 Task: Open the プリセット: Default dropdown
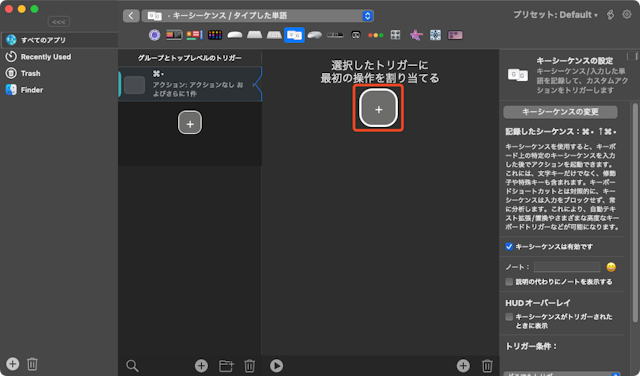click(x=555, y=15)
